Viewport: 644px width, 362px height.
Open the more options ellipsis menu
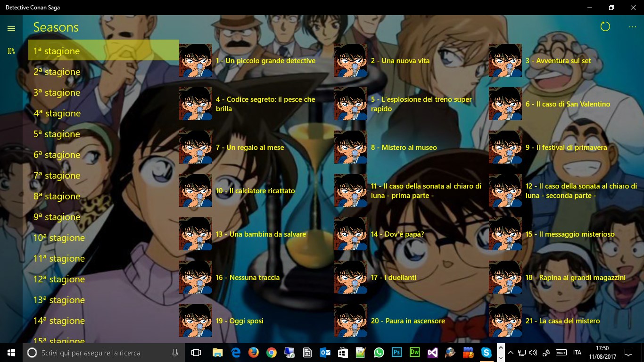pos(633,27)
